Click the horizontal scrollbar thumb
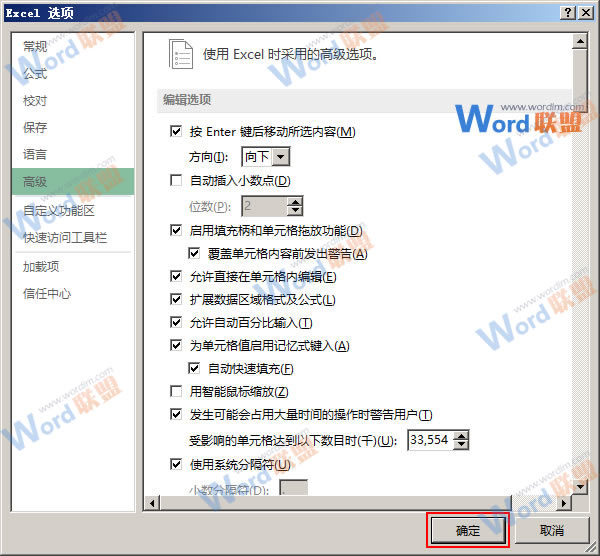 (x=336, y=503)
